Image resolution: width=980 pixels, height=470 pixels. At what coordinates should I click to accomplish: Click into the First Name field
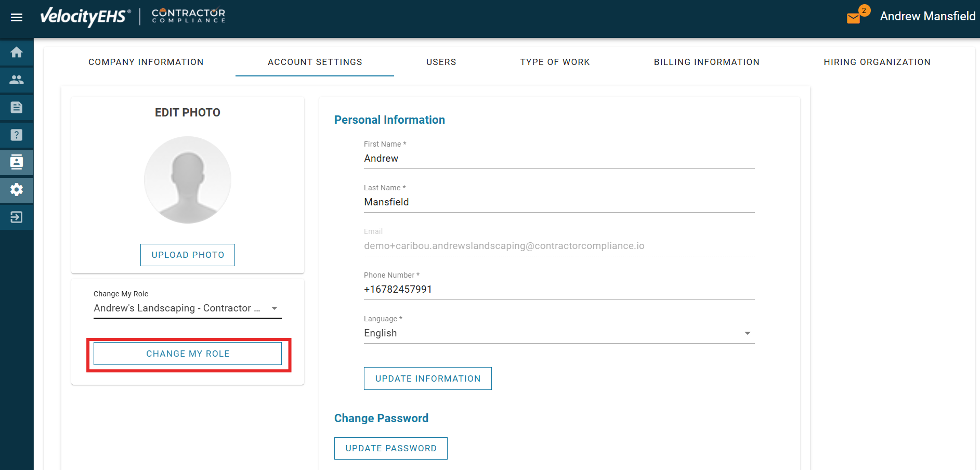(x=559, y=159)
